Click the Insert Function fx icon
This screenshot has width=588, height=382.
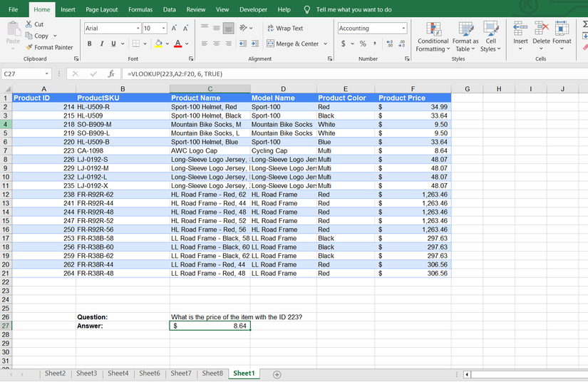pos(110,74)
